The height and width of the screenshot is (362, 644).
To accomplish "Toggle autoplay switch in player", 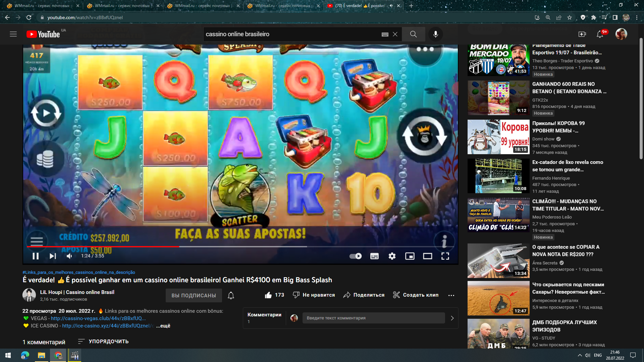I will point(356,256).
